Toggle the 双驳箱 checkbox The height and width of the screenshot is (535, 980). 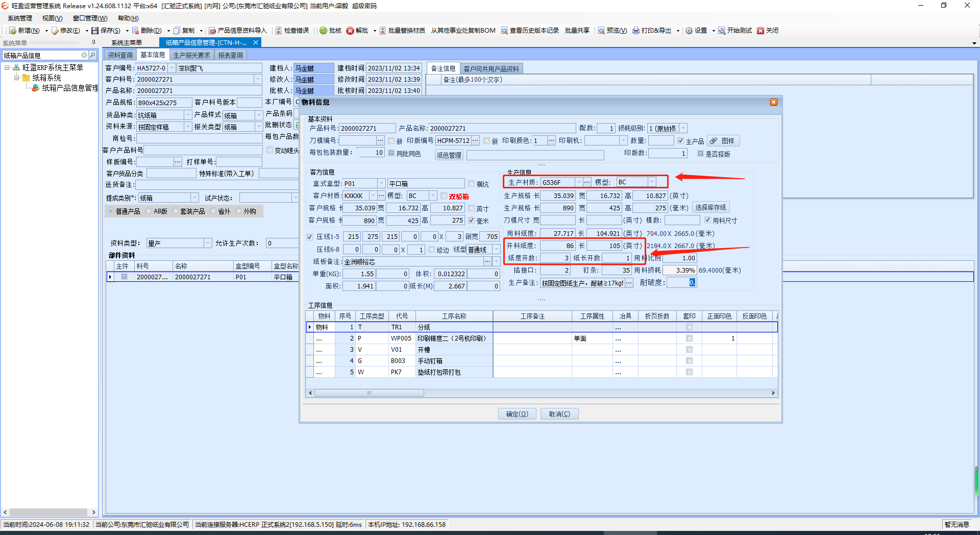[x=444, y=196]
